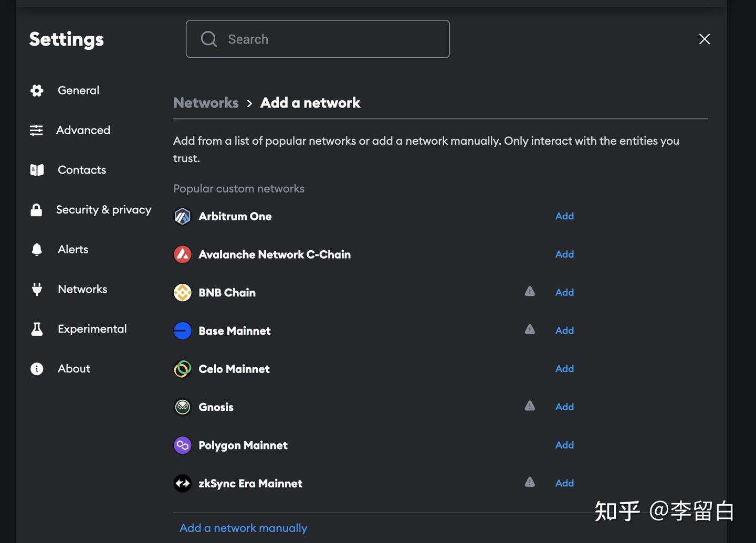Click the zkSync Era Mainnet warning icon
The image size is (756, 543).
coord(530,482)
